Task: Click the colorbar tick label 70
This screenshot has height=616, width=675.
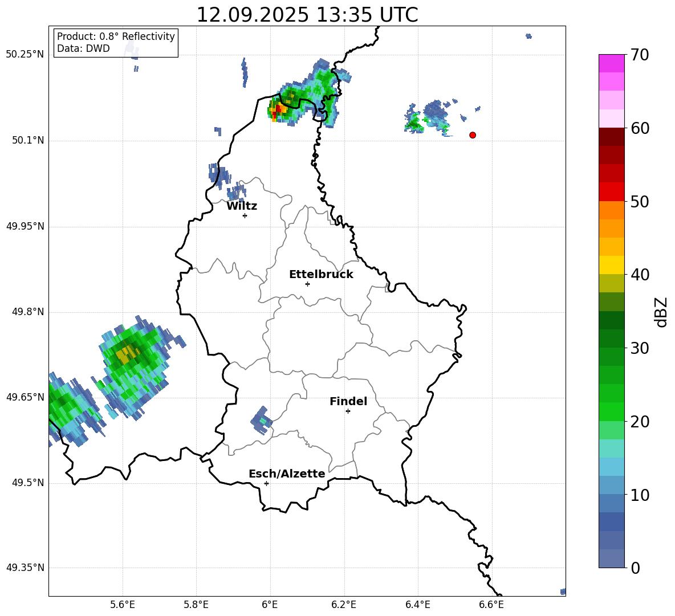Action: click(640, 55)
